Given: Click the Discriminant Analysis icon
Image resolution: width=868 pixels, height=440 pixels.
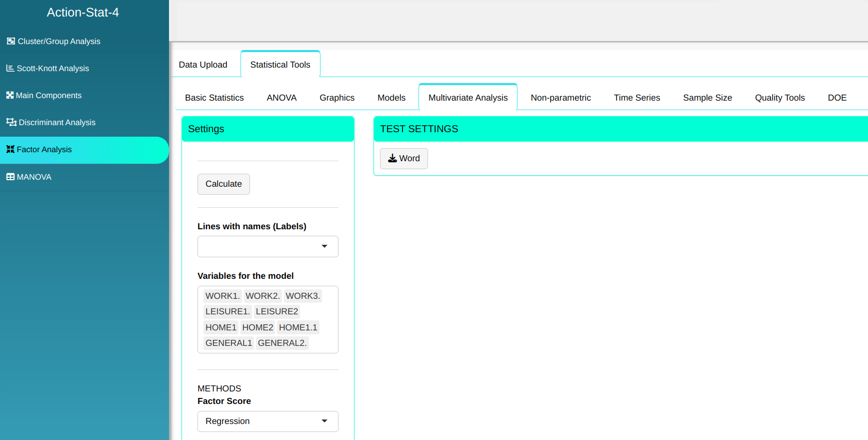Looking at the screenshot, I should click(11, 122).
